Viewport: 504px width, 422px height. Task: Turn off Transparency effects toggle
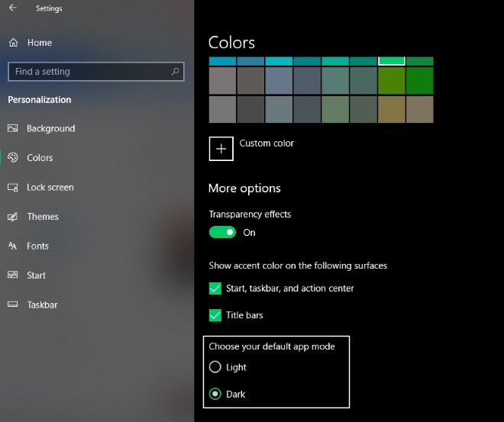click(222, 233)
